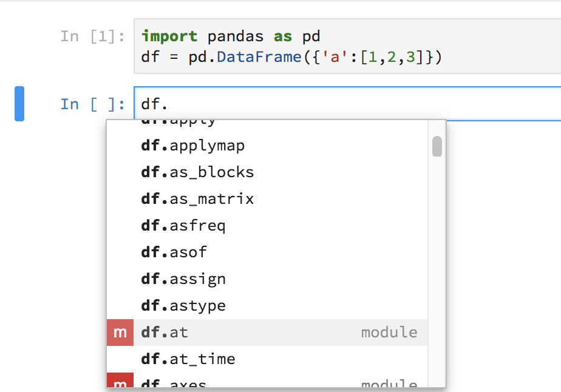Select df.applymap completion

click(x=267, y=146)
